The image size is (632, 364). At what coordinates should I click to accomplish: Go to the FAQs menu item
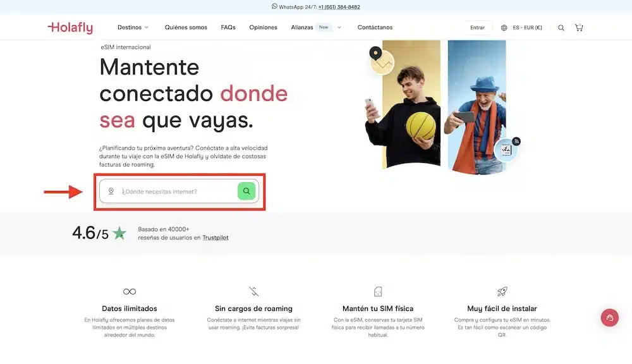[x=227, y=27]
